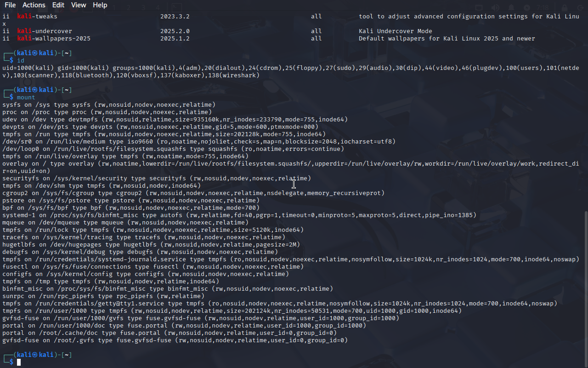Click 'systemd-1 on /proc/sys/fs/binfmt_misc' line
Image resolution: width=588 pixels, height=368 pixels.
point(239,215)
